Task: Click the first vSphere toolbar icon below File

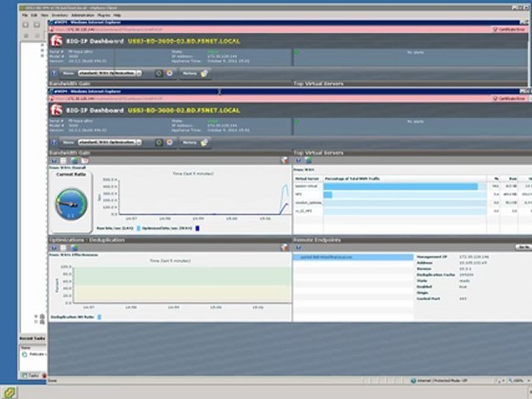Action: 25,25
